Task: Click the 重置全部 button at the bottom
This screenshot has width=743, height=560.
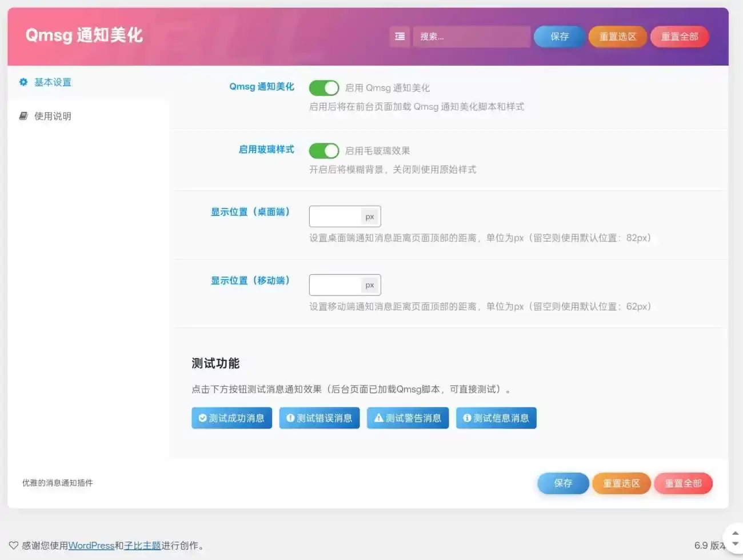Action: coord(683,483)
